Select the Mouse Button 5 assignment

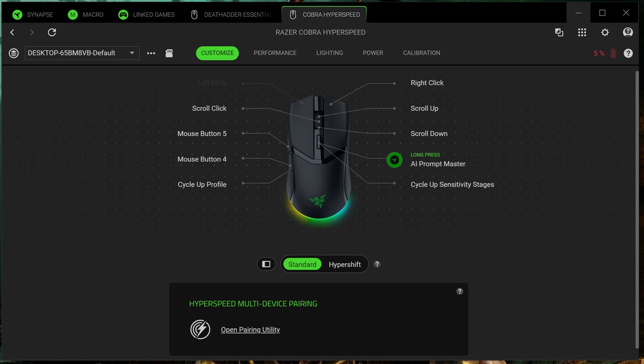tap(202, 133)
